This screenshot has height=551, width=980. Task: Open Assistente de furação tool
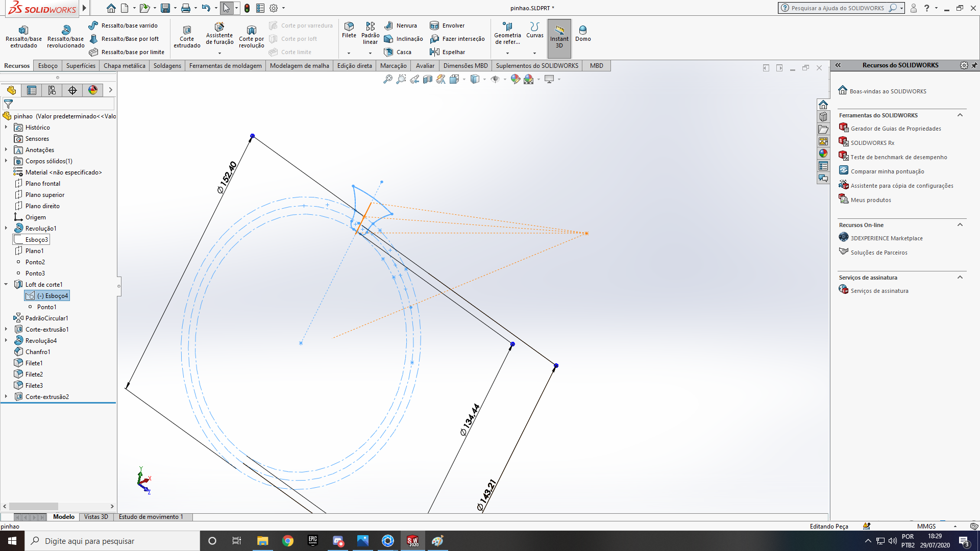tap(219, 32)
